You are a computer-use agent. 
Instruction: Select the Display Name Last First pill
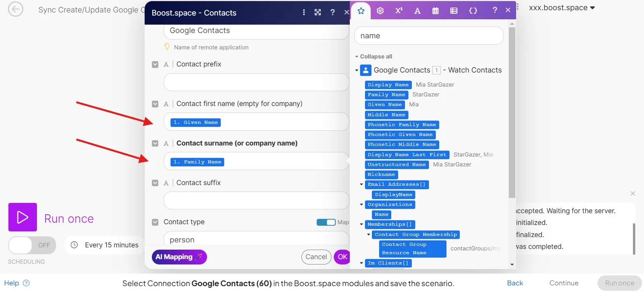click(407, 155)
